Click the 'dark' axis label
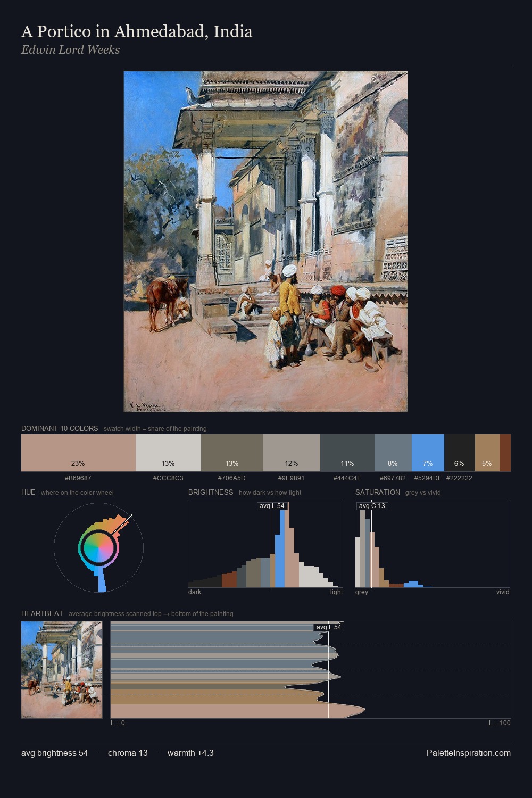The width and height of the screenshot is (532, 798). click(x=195, y=592)
